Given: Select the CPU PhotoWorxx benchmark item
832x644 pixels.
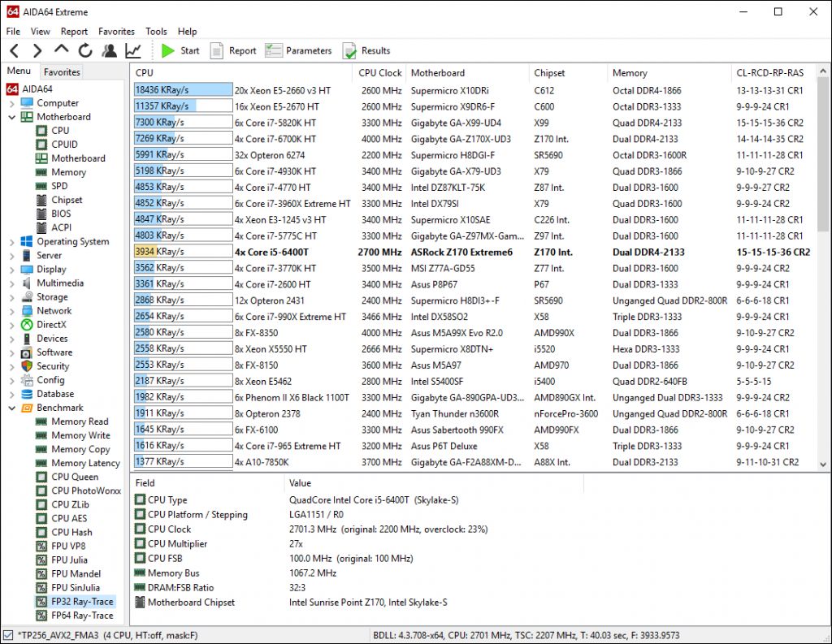Looking at the screenshot, I should click(85, 491).
